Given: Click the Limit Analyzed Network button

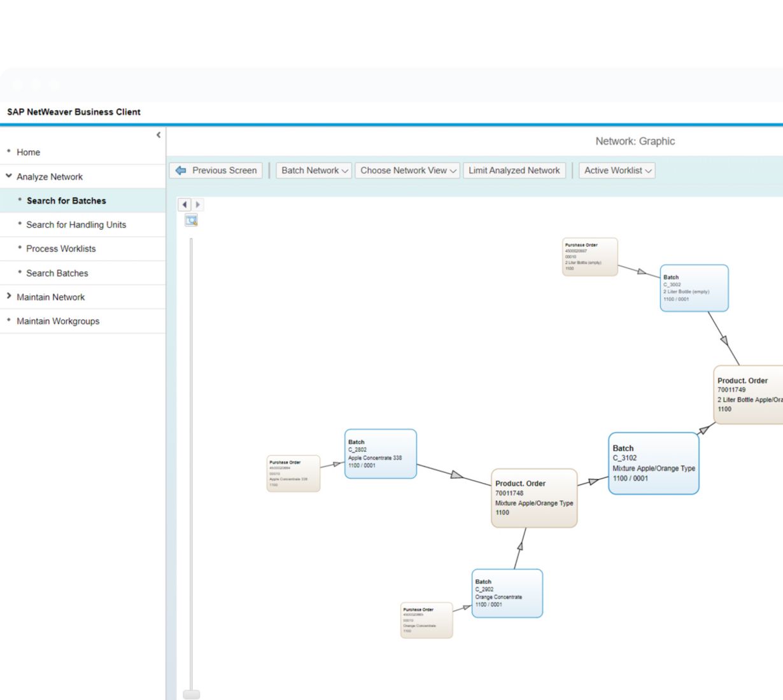Looking at the screenshot, I should tap(514, 171).
